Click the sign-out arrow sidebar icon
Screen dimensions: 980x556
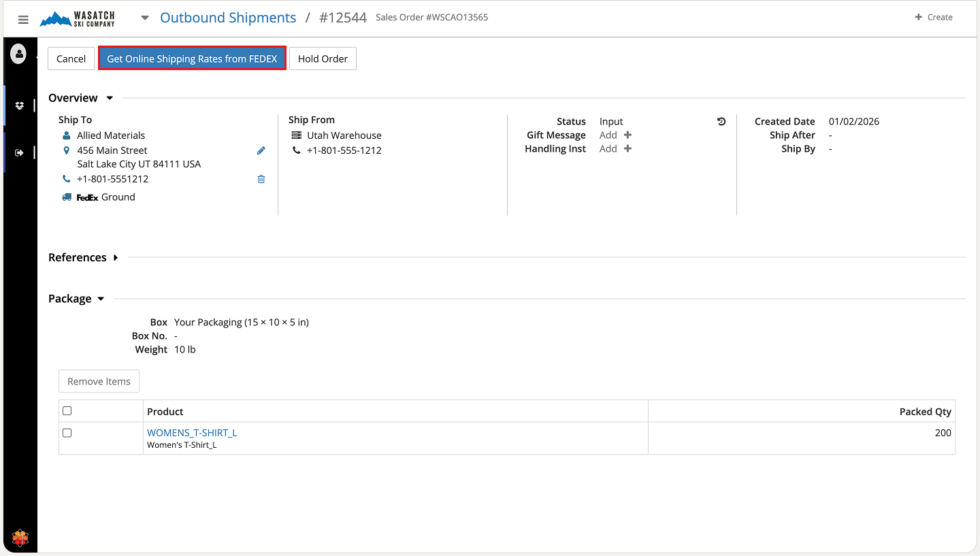(20, 152)
